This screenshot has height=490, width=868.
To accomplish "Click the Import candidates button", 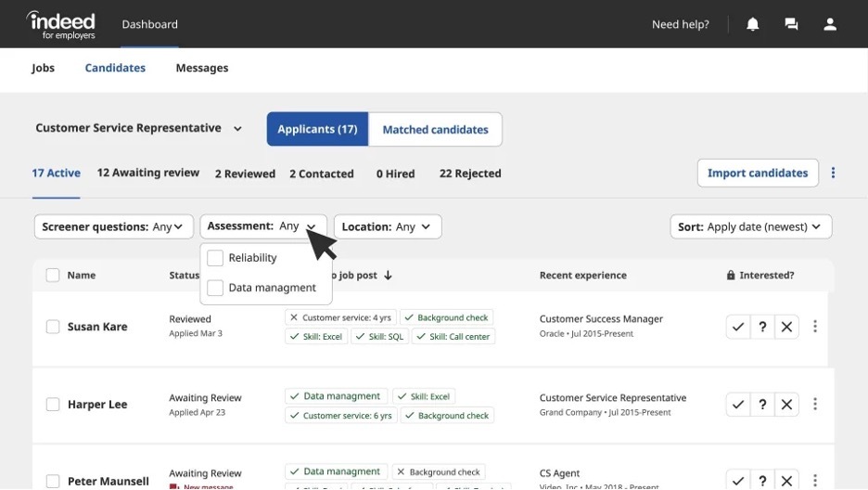I will [x=758, y=173].
